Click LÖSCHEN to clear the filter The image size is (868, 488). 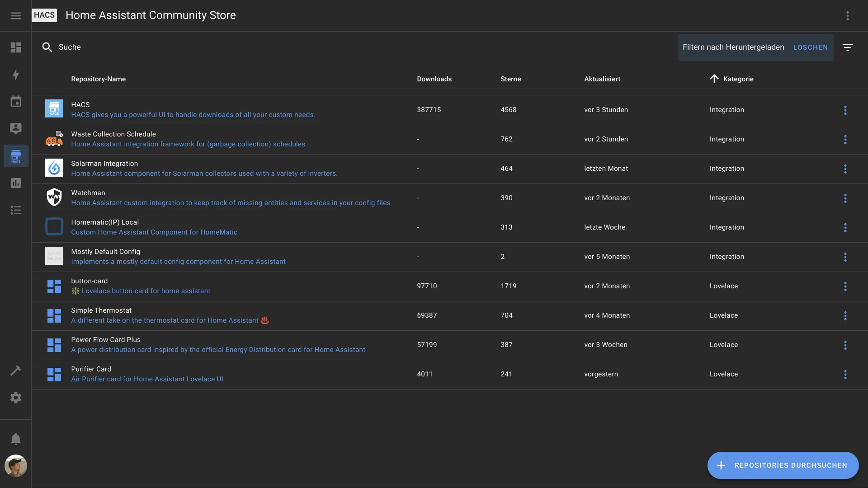810,47
